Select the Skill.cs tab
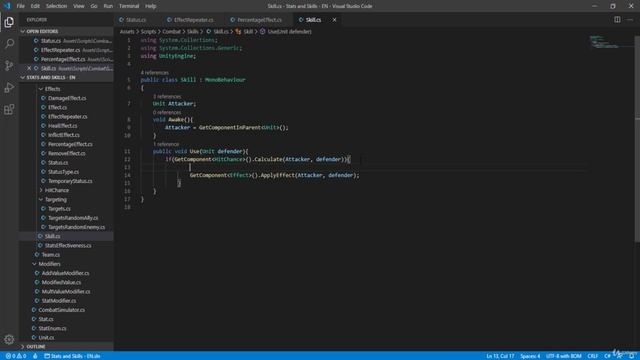Screen dimensions: 640x360 pyautogui.click(x=313, y=20)
